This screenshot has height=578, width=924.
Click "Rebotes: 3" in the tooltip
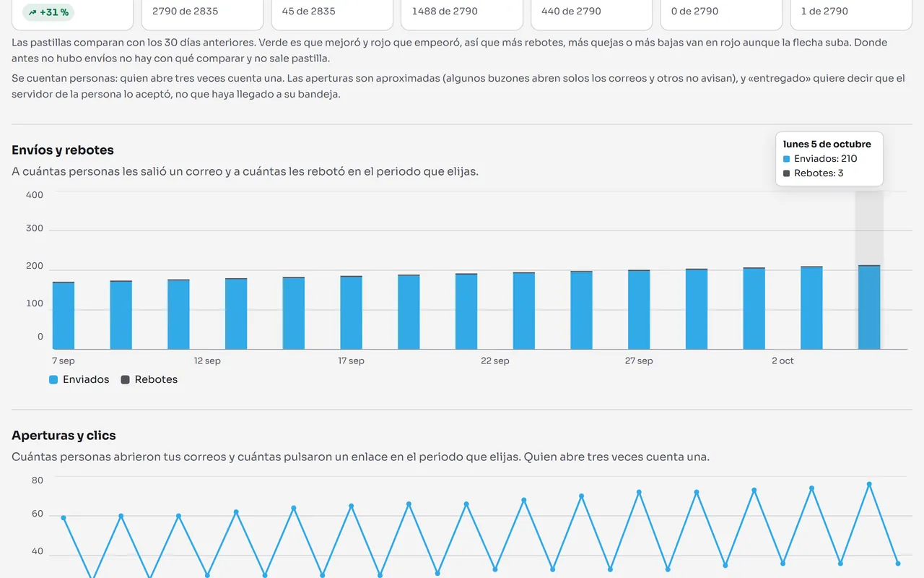819,173
